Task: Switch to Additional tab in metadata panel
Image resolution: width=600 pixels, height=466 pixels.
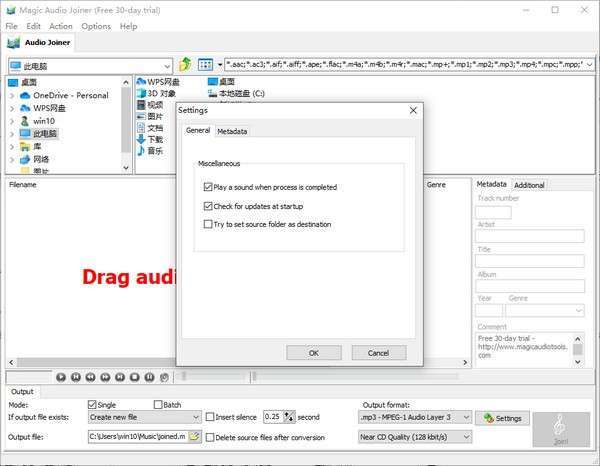Action: pyautogui.click(x=529, y=185)
